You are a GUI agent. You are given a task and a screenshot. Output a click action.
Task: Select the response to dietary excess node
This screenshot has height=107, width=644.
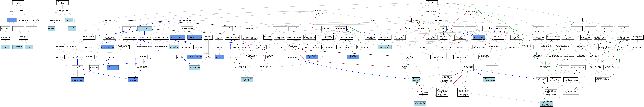[219, 57]
